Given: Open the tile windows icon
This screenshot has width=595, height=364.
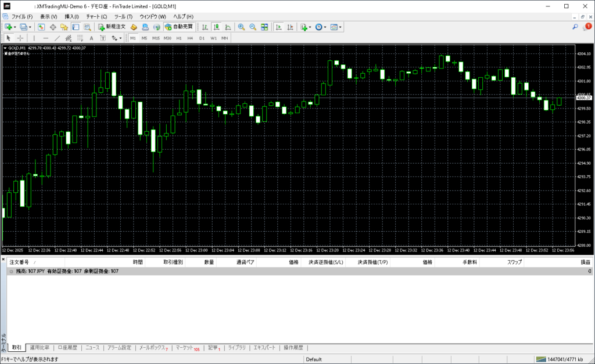Looking at the screenshot, I should [264, 27].
